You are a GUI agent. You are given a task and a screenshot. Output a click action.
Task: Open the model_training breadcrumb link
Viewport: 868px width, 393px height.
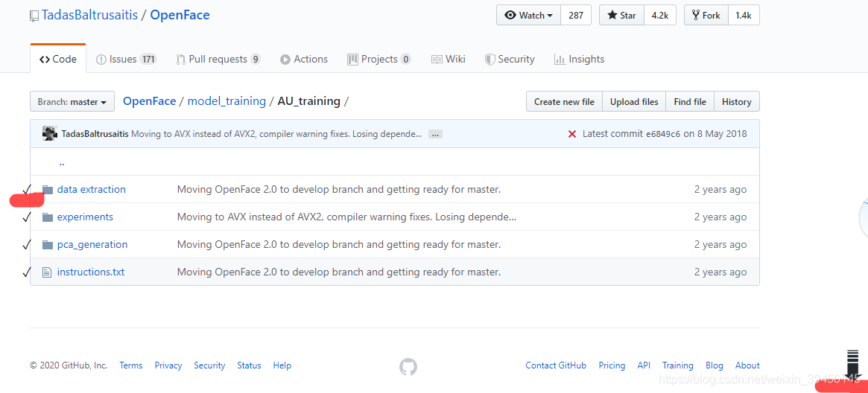pos(226,101)
